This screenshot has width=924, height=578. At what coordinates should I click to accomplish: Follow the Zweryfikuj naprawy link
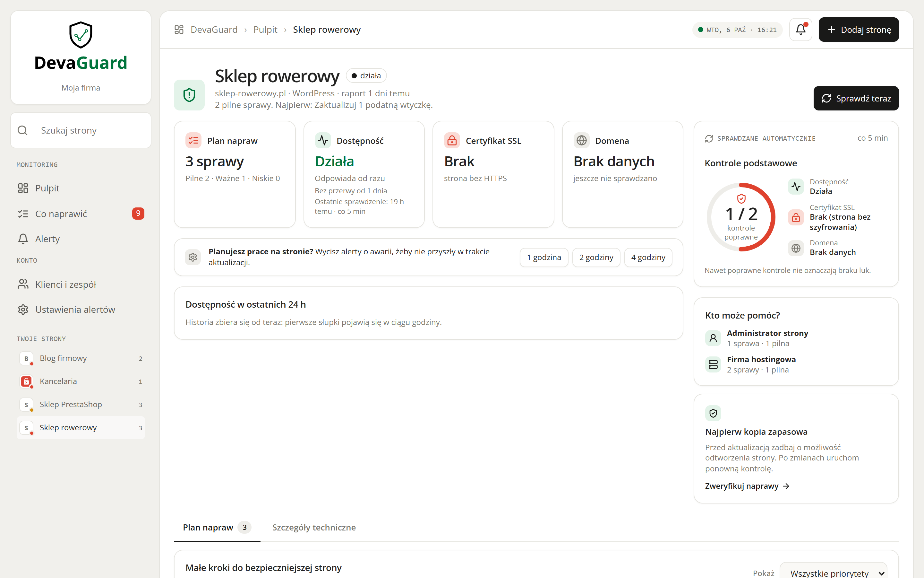click(x=747, y=486)
